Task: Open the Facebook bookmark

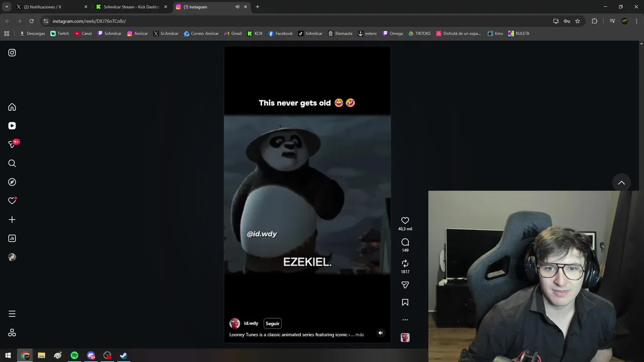Action: (x=280, y=34)
